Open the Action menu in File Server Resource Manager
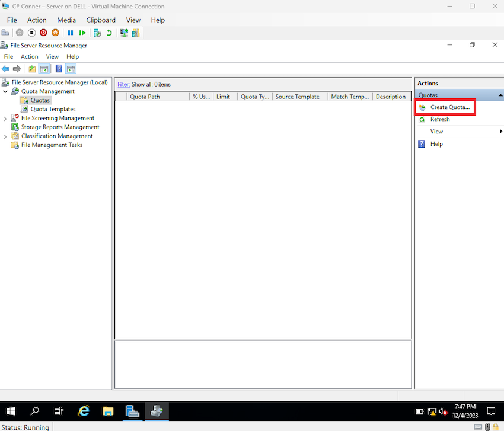 [29, 56]
